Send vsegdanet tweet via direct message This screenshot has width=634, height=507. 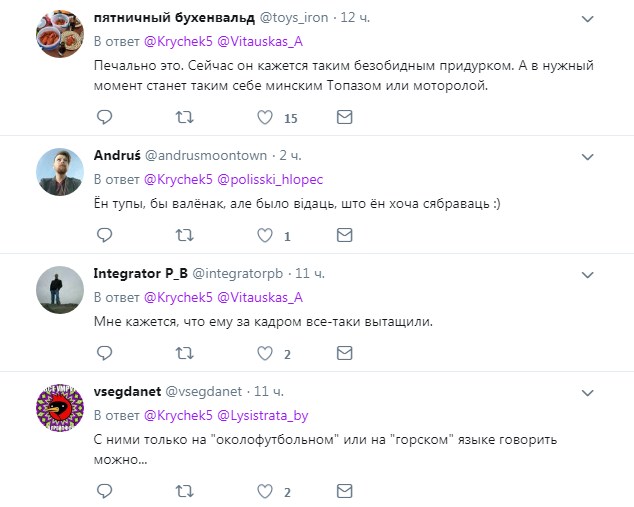344,491
